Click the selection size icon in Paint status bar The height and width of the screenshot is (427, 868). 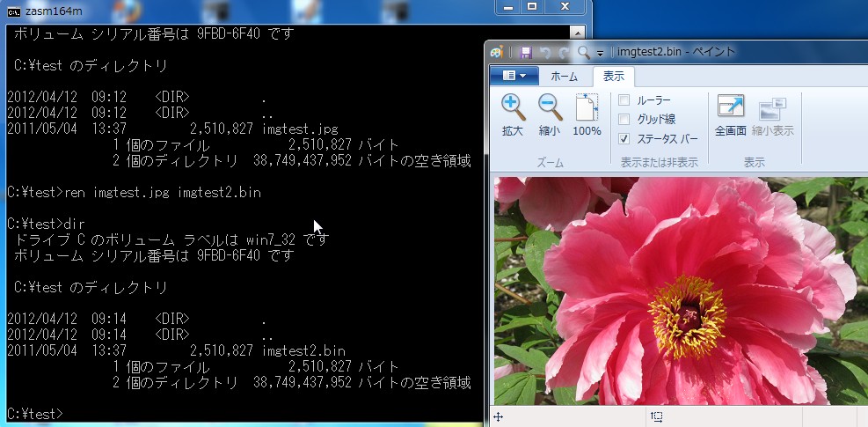click(x=657, y=416)
